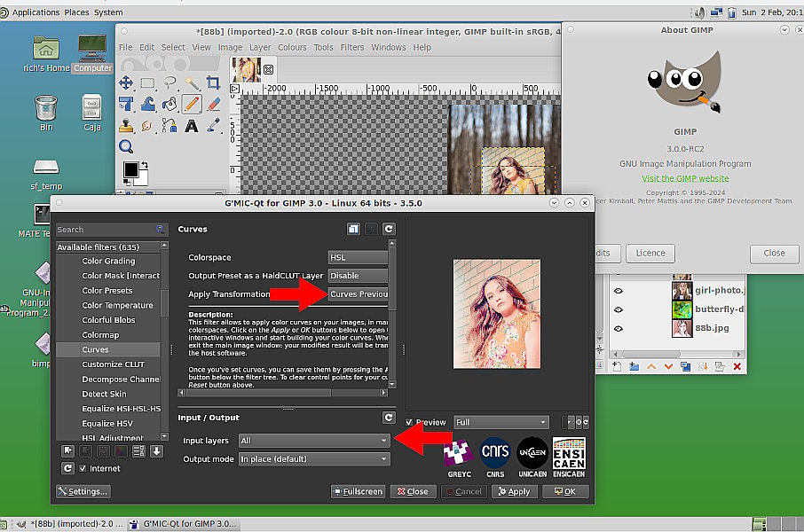
Task: Hide the 88b.jpg layer
Action: point(619,329)
